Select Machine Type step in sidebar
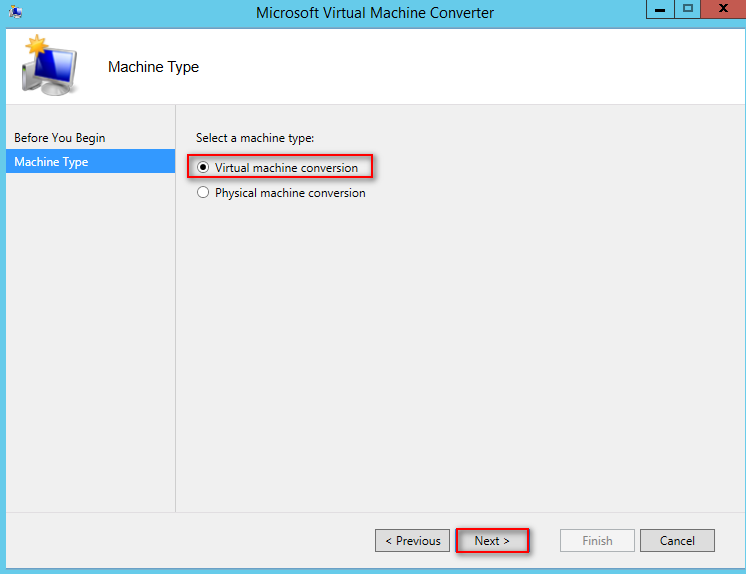Viewport: 746px width, 574px height. [x=90, y=161]
